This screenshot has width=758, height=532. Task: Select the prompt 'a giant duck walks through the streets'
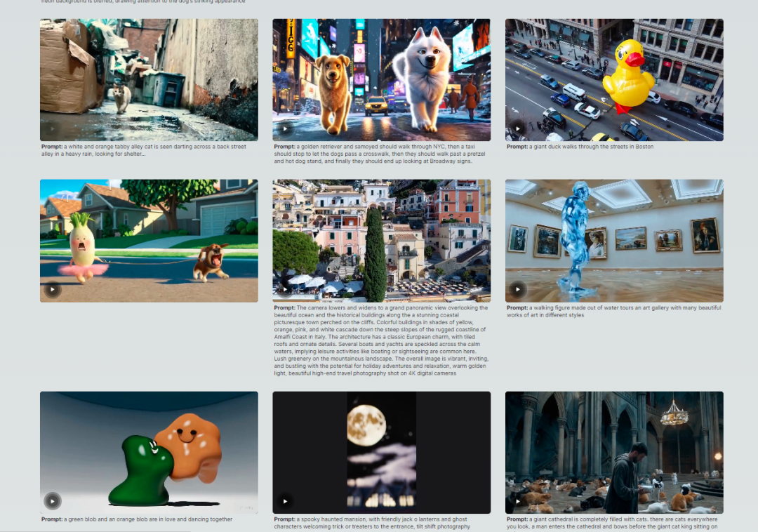coord(580,147)
